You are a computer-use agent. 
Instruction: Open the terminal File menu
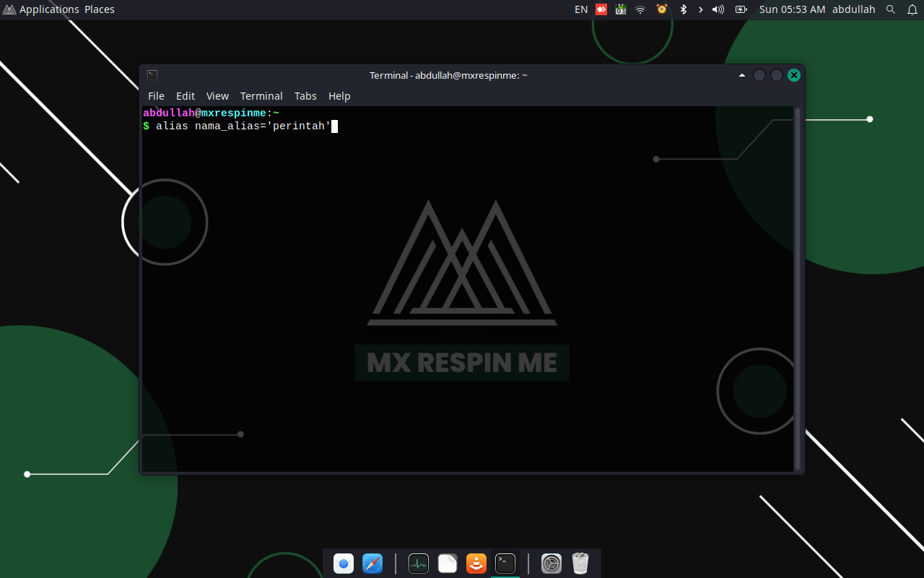coord(156,96)
